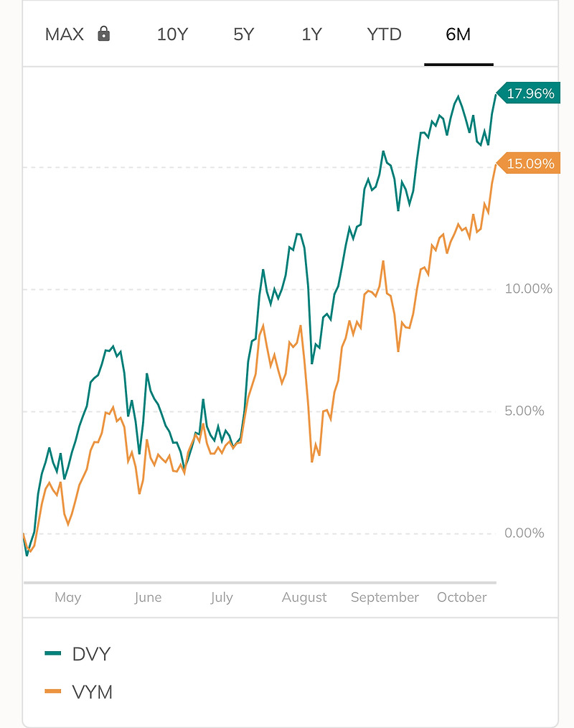Screen dimensions: 574x728
Task: Click the teal DVY color swatch
Action: coord(53,653)
